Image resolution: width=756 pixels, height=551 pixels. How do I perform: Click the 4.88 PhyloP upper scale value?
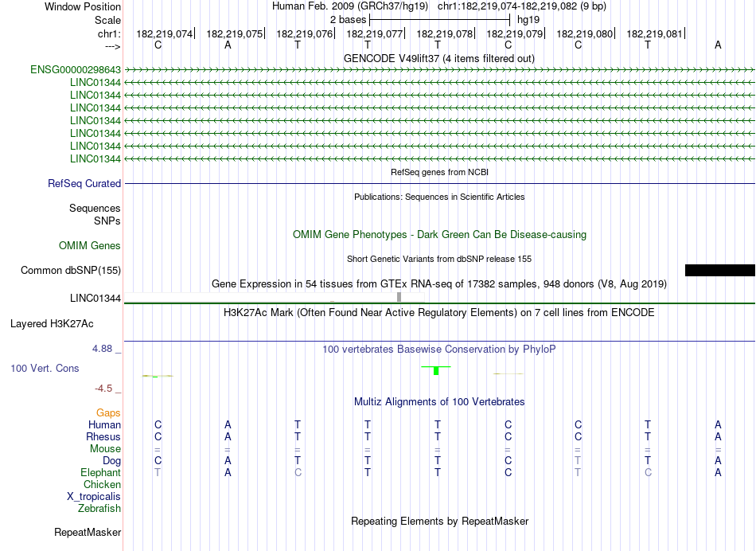[102, 349]
